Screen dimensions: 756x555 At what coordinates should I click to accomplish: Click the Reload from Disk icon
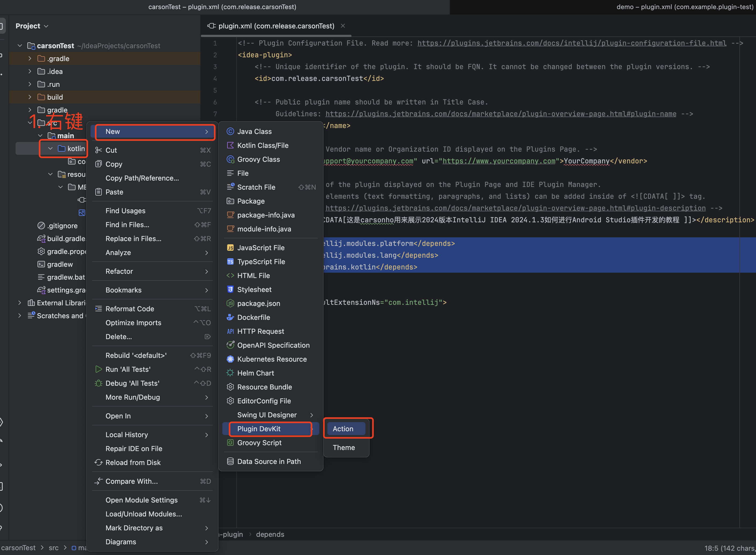[x=98, y=463]
